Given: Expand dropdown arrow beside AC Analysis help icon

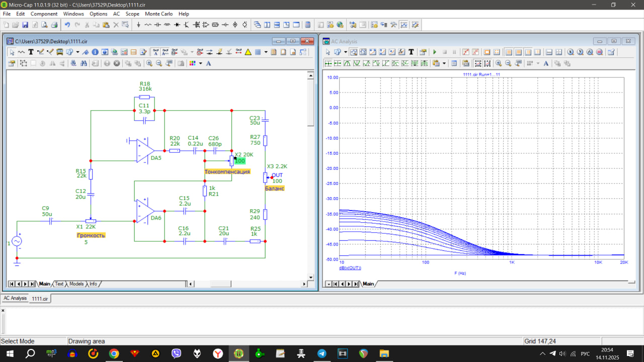Looking at the screenshot, I should (x=345, y=52).
